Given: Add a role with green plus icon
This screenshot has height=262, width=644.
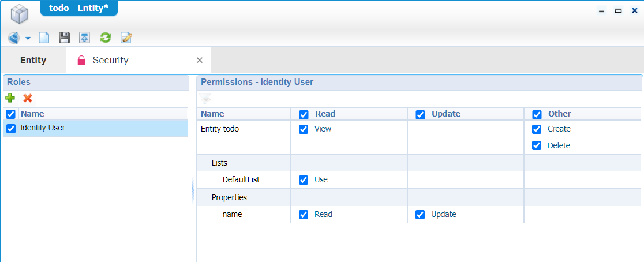Looking at the screenshot, I should point(10,99).
